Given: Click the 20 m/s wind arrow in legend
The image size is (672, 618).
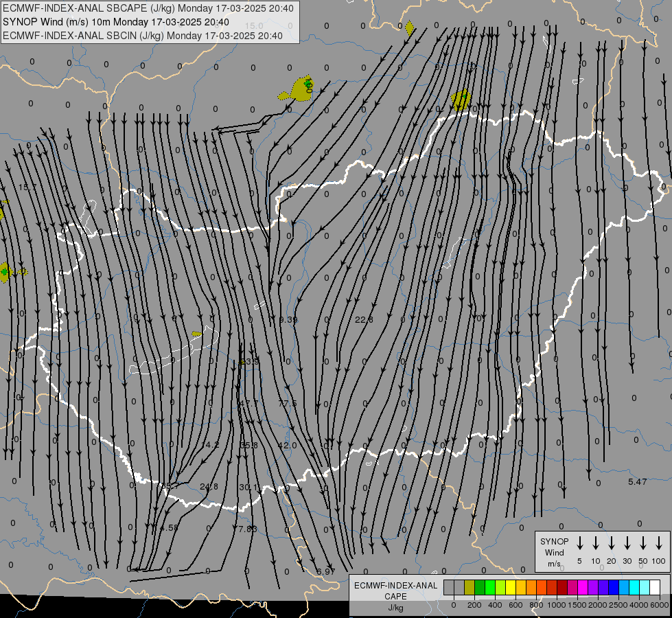Looking at the screenshot, I should [x=612, y=543].
